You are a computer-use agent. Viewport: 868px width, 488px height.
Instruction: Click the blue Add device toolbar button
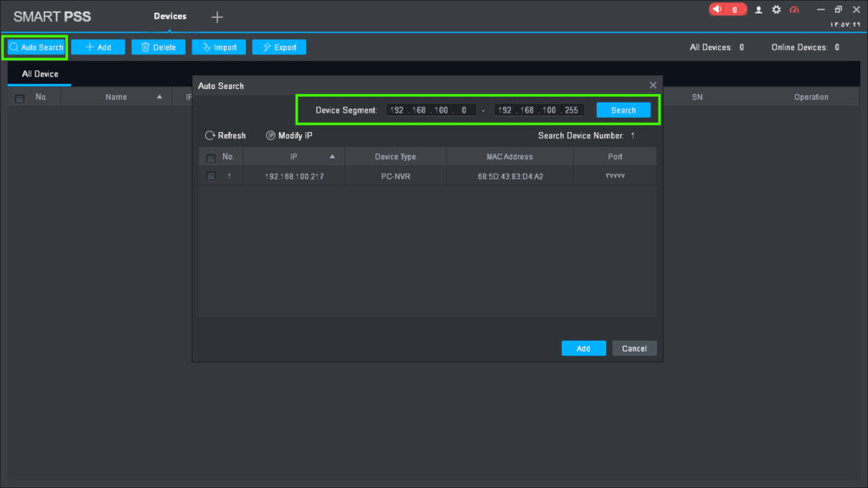point(98,47)
